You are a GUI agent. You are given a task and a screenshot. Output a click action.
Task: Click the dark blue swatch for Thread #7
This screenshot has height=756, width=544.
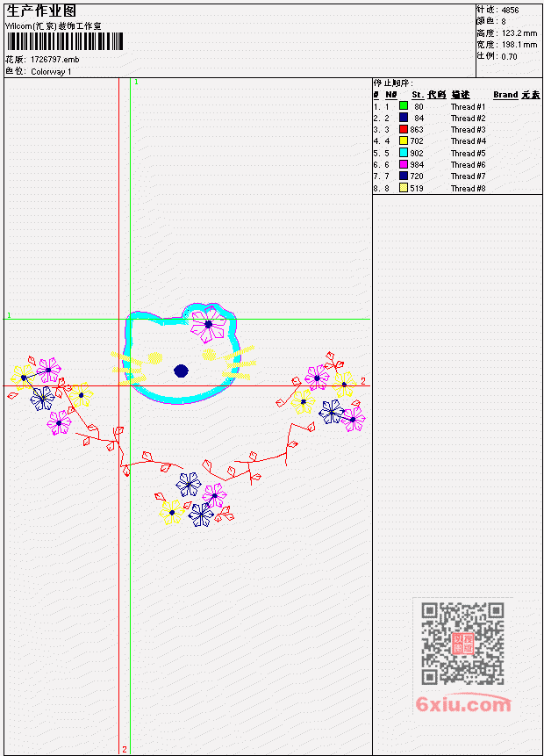point(404,176)
